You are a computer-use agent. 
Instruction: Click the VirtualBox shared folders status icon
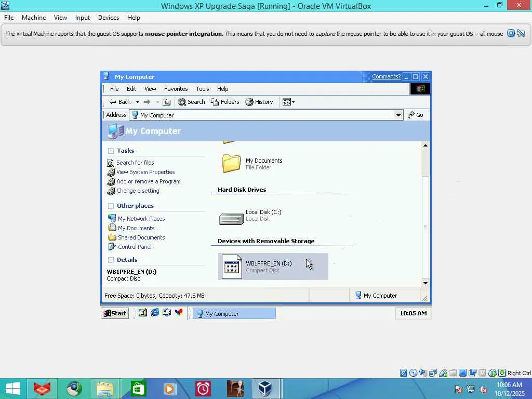[453, 373]
